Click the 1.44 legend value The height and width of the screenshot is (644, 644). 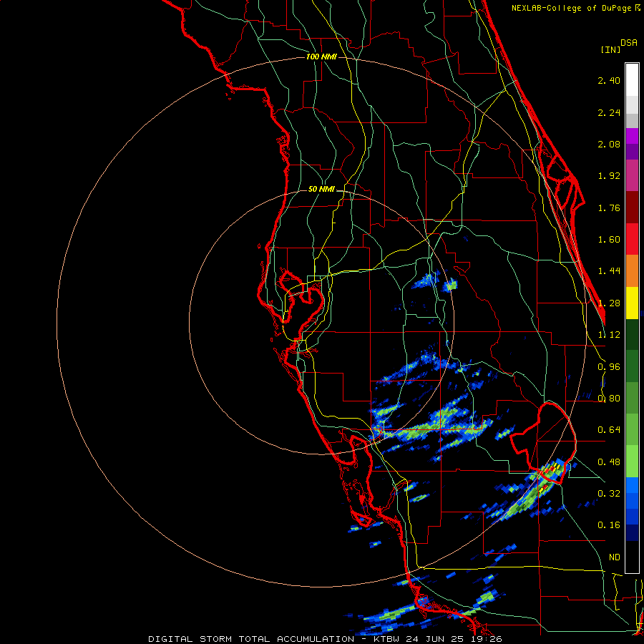point(609,271)
